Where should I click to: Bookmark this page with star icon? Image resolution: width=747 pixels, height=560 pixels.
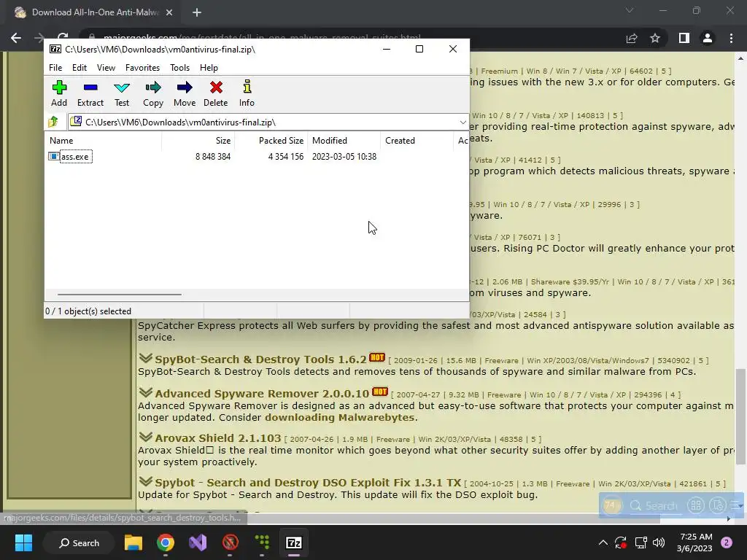tap(655, 38)
